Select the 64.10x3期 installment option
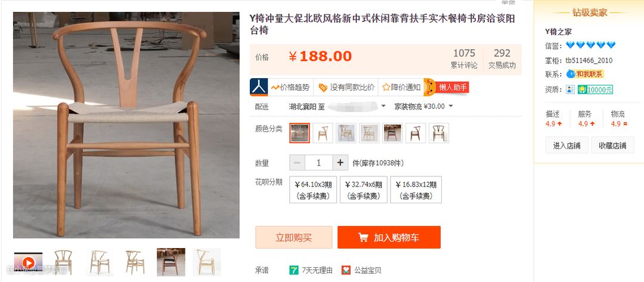The height and width of the screenshot is (282, 644). click(313, 190)
